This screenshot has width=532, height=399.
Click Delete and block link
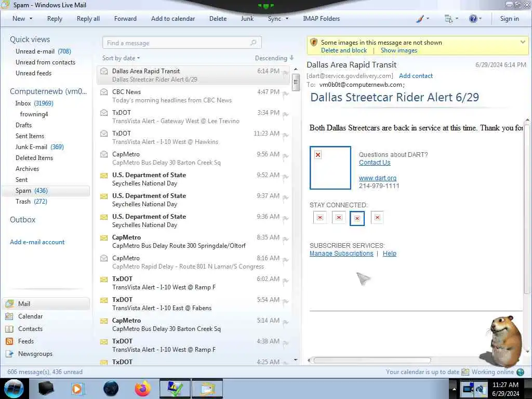tap(344, 50)
